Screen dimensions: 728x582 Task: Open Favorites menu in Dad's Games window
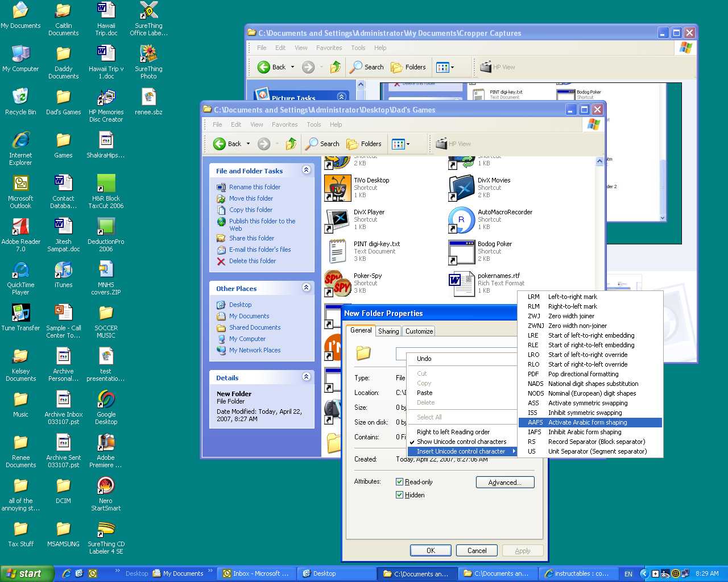pyautogui.click(x=284, y=124)
